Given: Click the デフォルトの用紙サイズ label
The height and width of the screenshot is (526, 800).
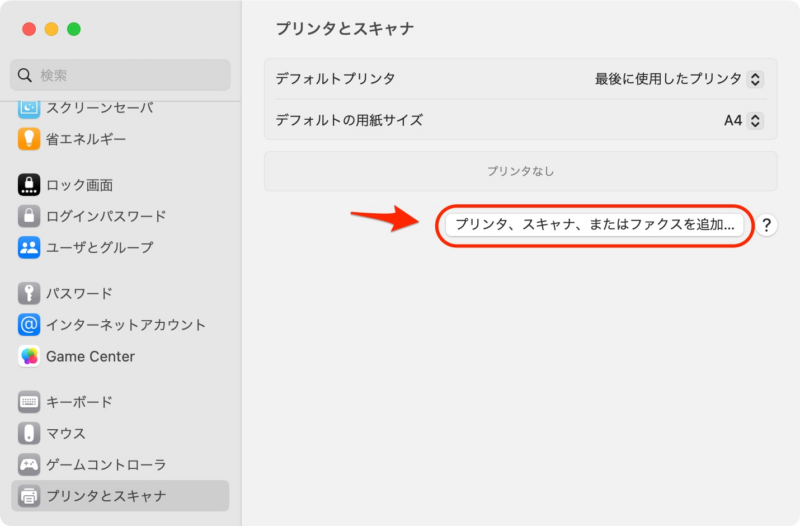Looking at the screenshot, I should pos(349,120).
